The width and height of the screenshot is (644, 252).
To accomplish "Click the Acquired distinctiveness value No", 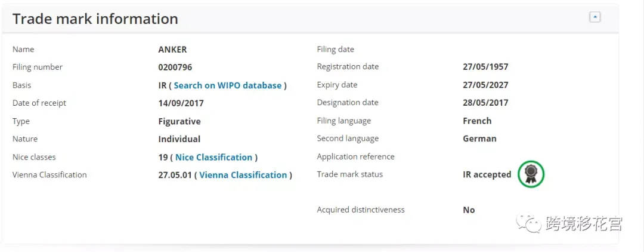I will pyautogui.click(x=469, y=210).
